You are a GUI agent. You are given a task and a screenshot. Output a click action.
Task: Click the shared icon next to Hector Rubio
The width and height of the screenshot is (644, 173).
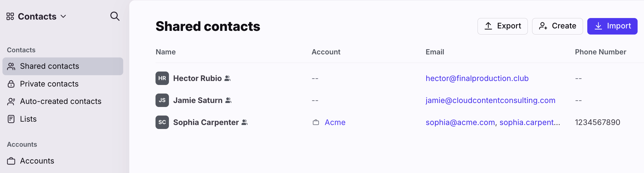point(227,79)
